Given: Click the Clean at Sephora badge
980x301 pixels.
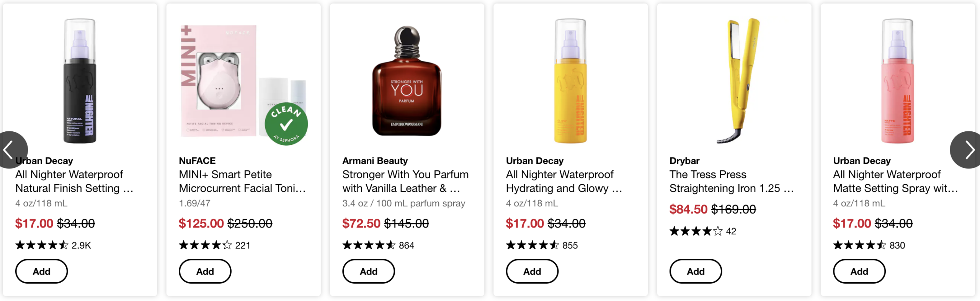Looking at the screenshot, I should tap(286, 124).
